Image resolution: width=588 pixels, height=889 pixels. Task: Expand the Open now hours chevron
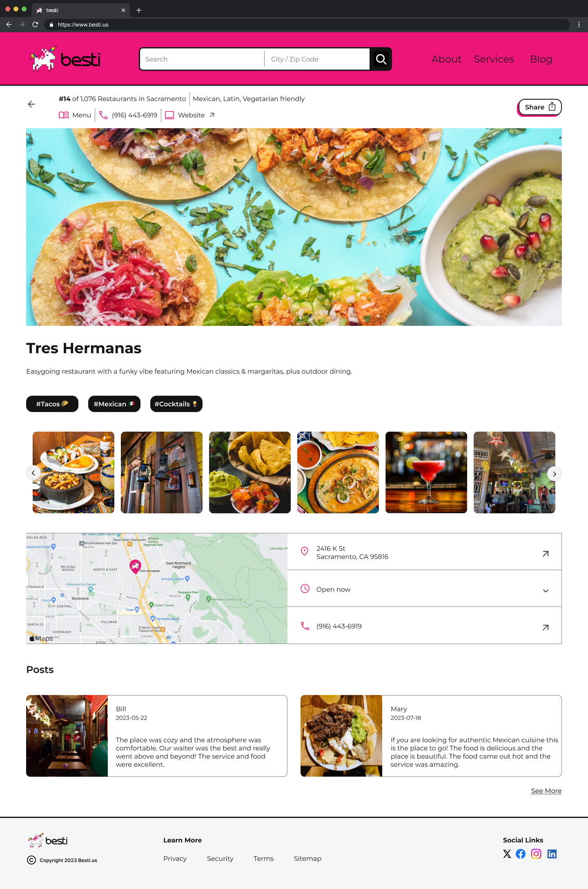click(546, 591)
